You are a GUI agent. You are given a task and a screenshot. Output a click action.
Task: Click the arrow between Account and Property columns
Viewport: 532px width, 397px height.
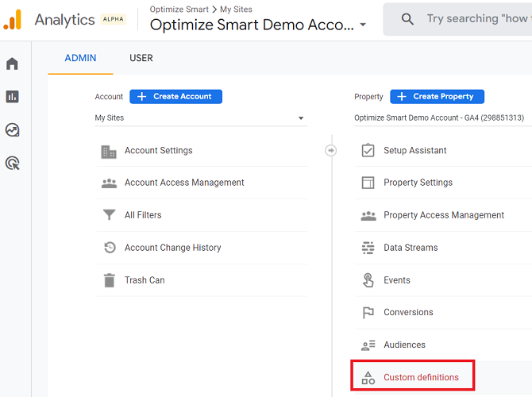[x=331, y=151]
